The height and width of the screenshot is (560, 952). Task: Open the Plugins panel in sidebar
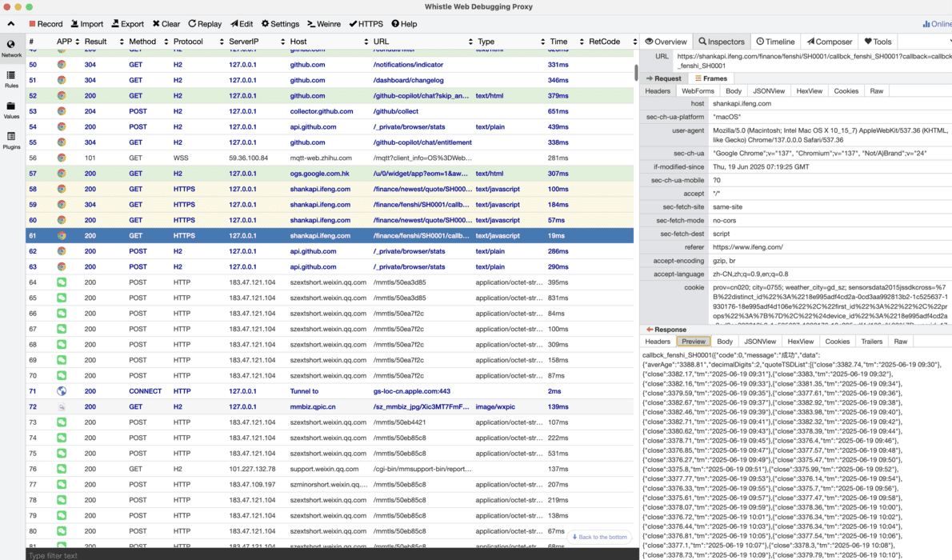(x=11, y=141)
